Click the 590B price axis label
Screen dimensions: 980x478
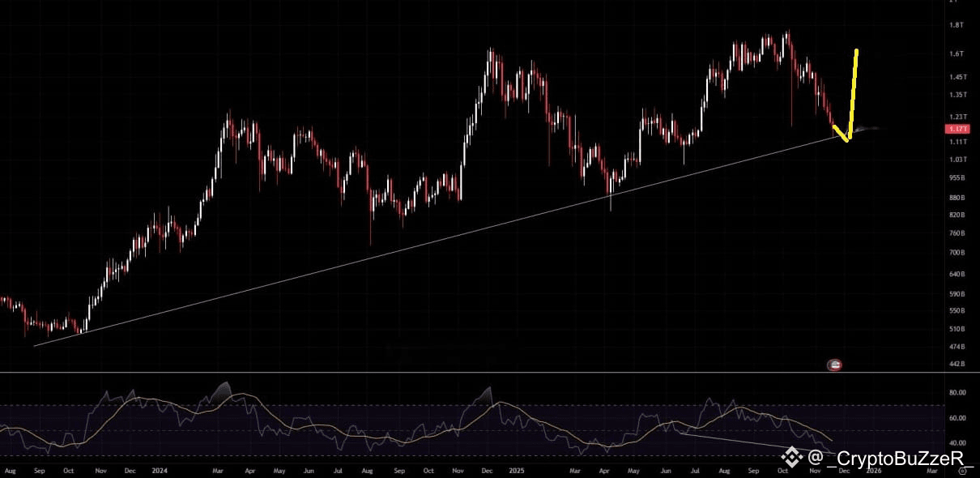957,293
